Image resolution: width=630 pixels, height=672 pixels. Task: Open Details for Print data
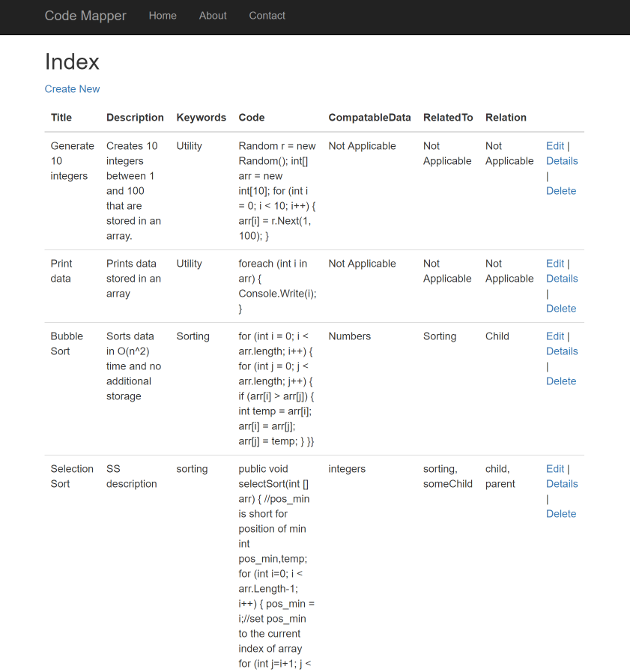[x=562, y=279]
